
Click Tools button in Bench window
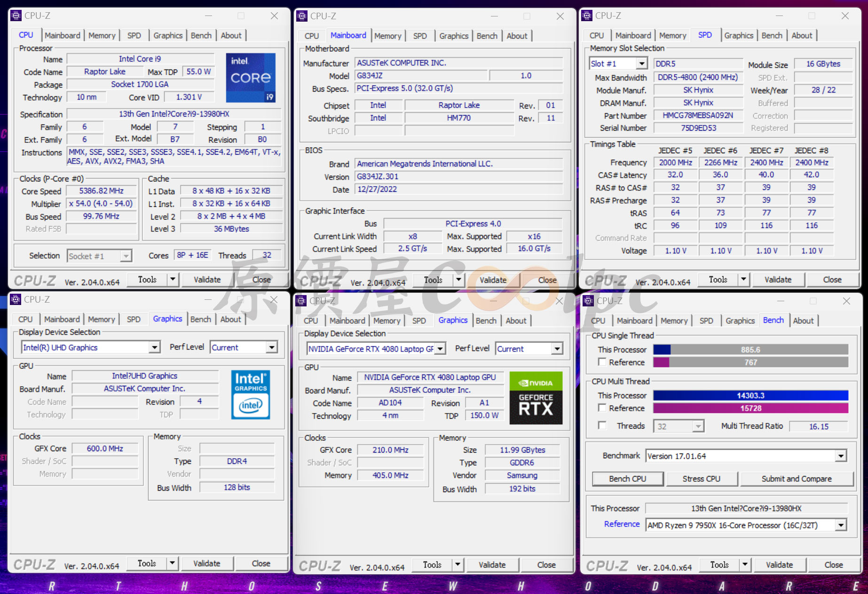[x=719, y=564]
